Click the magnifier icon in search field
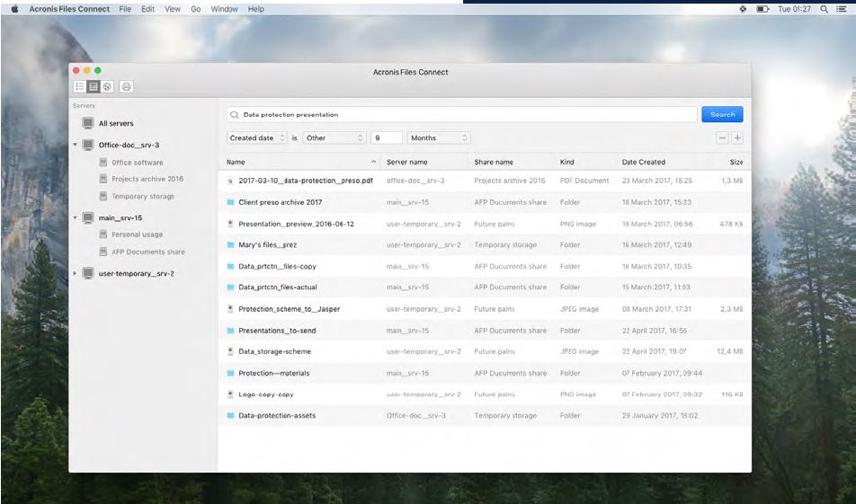This screenshot has height=504, width=856. point(234,115)
